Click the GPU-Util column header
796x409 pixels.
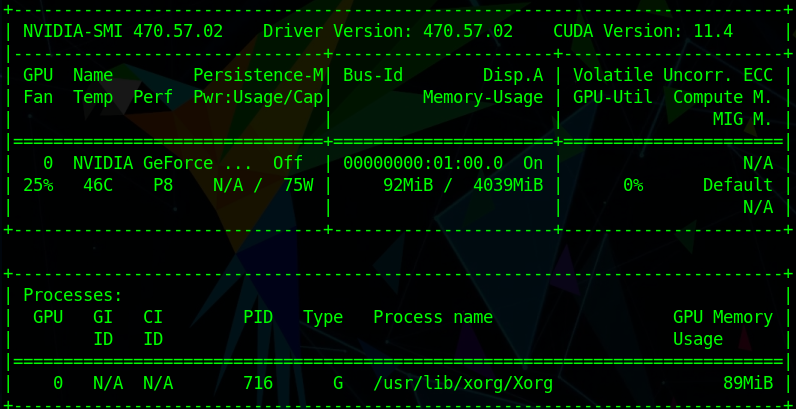[613, 97]
